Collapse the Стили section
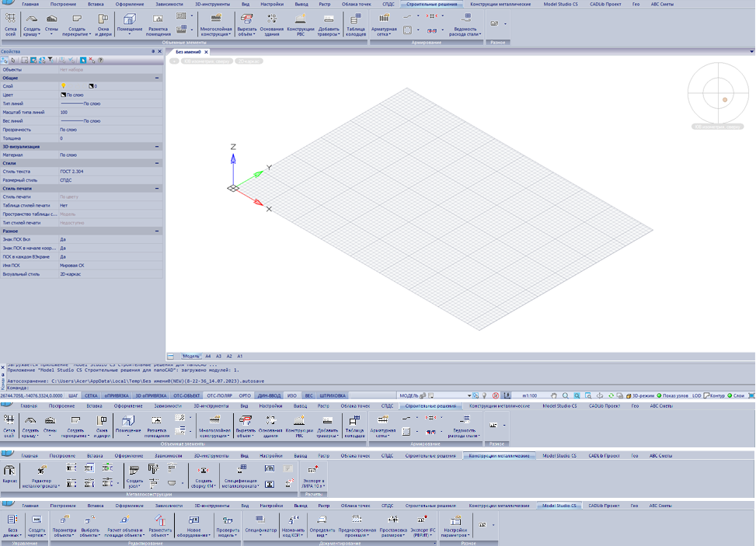 (157, 163)
